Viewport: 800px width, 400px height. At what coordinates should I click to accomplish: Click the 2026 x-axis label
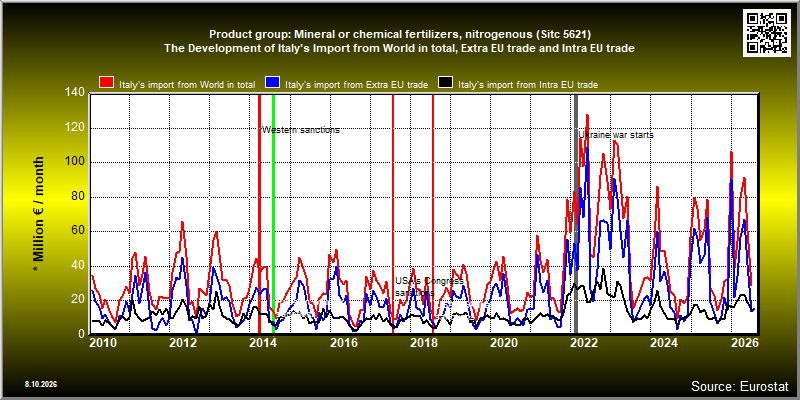point(746,342)
